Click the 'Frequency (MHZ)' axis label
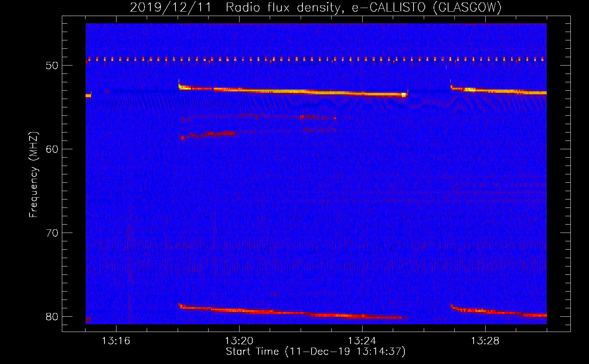The height and width of the screenshot is (364, 589). 33,175
